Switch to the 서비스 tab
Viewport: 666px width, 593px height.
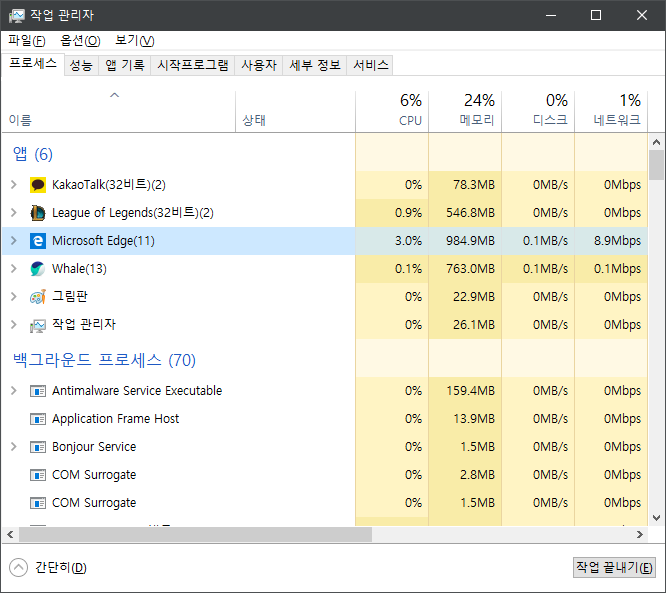pyautogui.click(x=370, y=65)
